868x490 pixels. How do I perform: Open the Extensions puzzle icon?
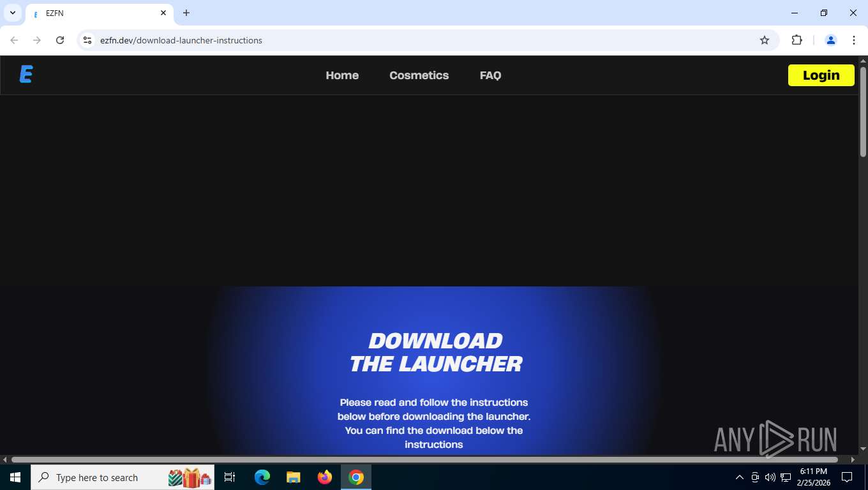click(x=797, y=40)
